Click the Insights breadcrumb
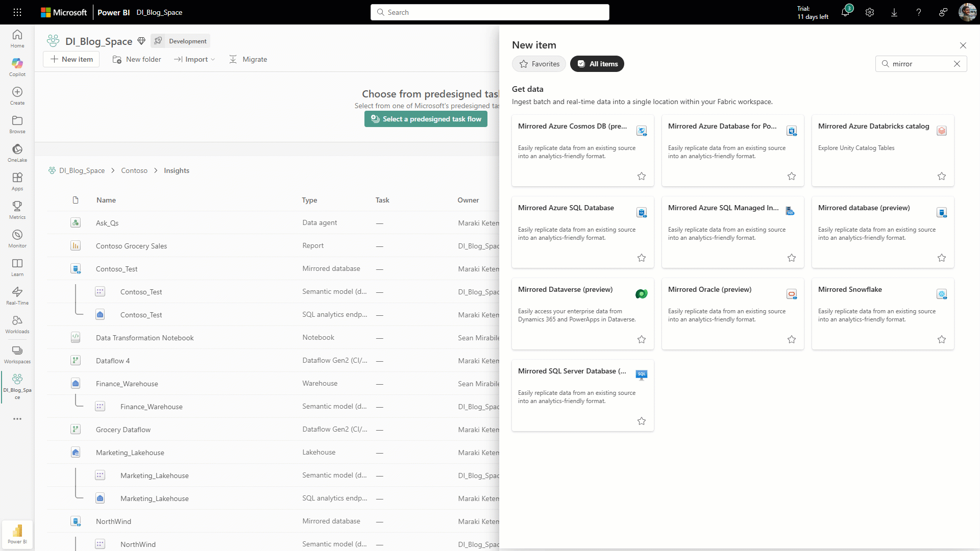 tap(177, 170)
